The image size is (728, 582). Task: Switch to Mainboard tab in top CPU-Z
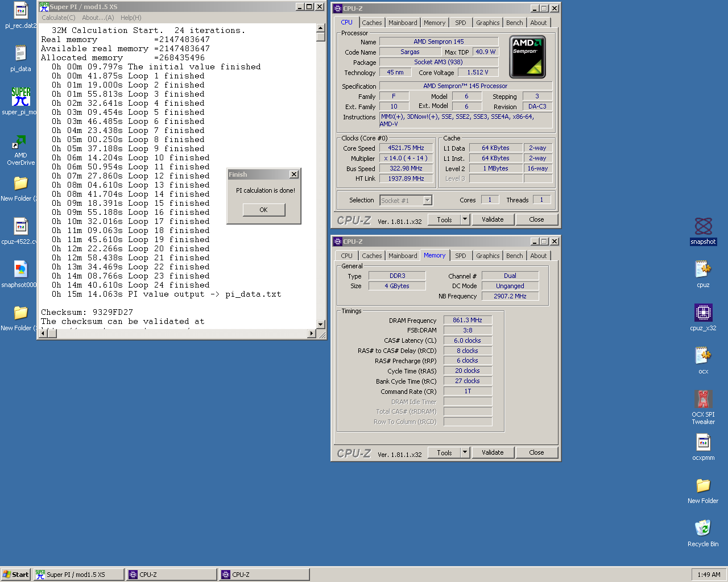click(403, 23)
